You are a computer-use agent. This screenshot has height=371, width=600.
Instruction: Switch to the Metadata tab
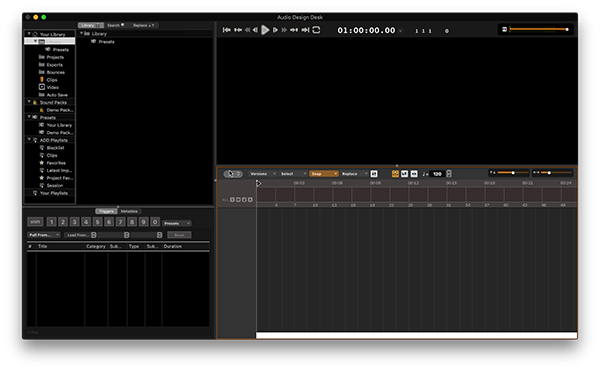pos(129,211)
